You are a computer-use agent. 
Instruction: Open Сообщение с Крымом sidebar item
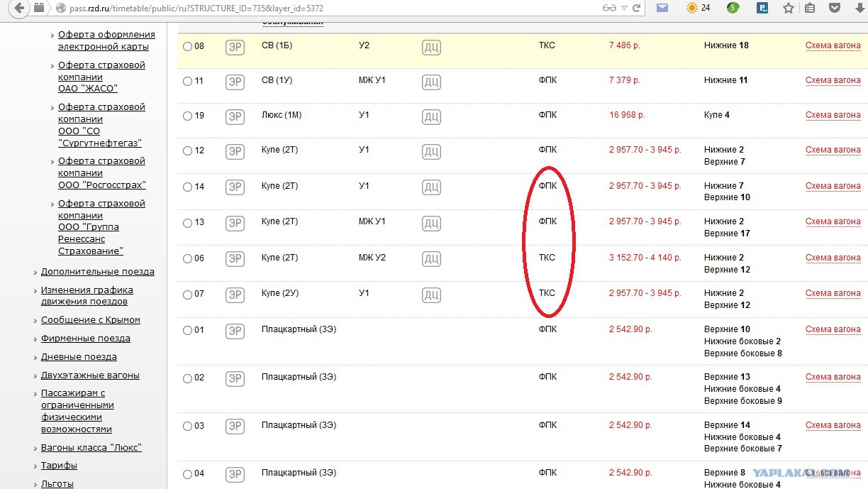point(91,320)
